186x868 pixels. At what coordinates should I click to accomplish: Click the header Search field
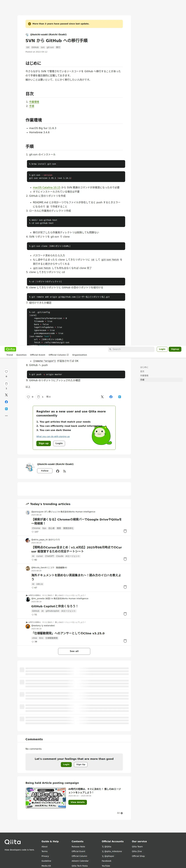click(x=131, y=349)
